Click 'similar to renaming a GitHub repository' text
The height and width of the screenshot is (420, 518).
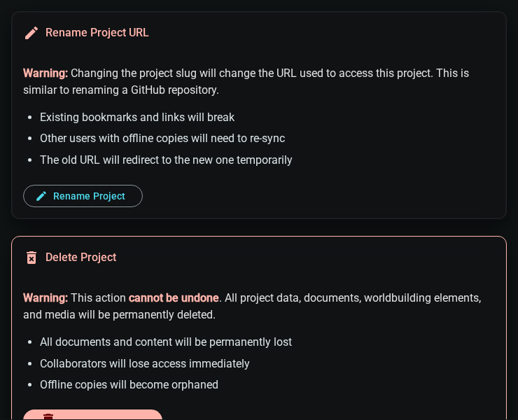coord(121,90)
